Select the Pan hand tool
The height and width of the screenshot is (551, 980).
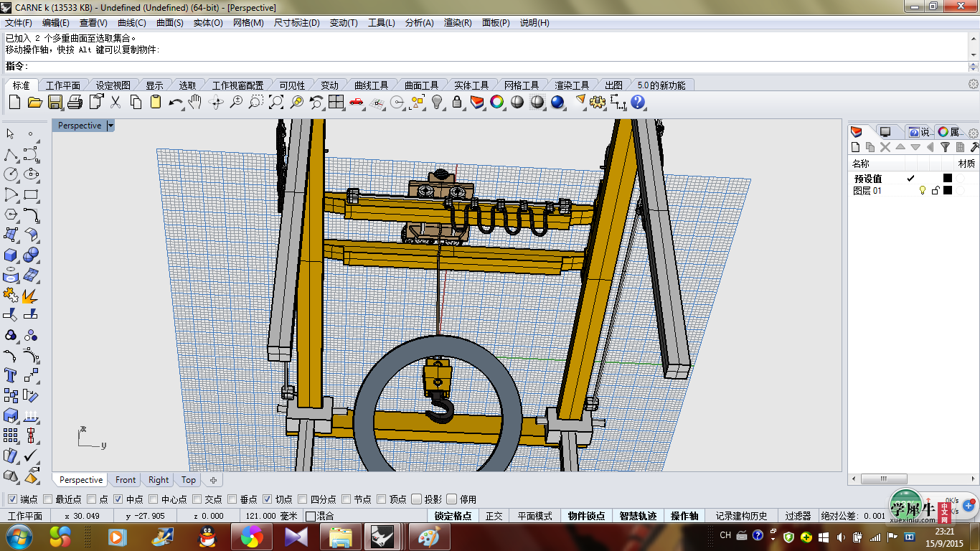click(x=195, y=103)
